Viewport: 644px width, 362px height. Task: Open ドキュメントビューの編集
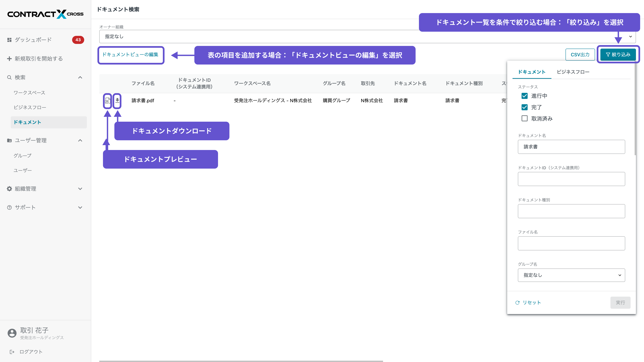[131, 55]
